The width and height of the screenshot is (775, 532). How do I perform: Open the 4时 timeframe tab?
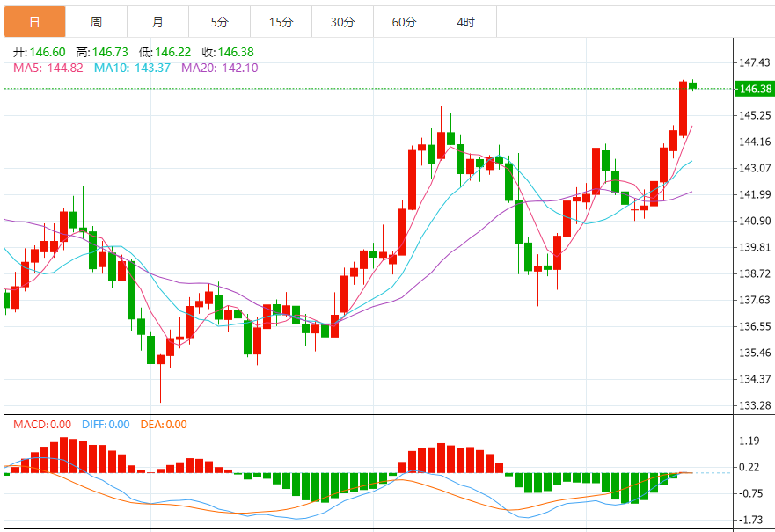465,22
